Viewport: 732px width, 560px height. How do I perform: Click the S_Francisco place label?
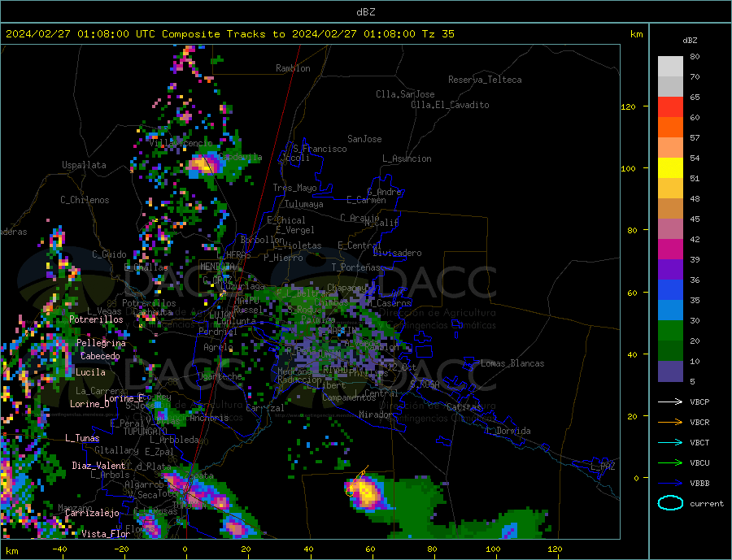point(320,149)
